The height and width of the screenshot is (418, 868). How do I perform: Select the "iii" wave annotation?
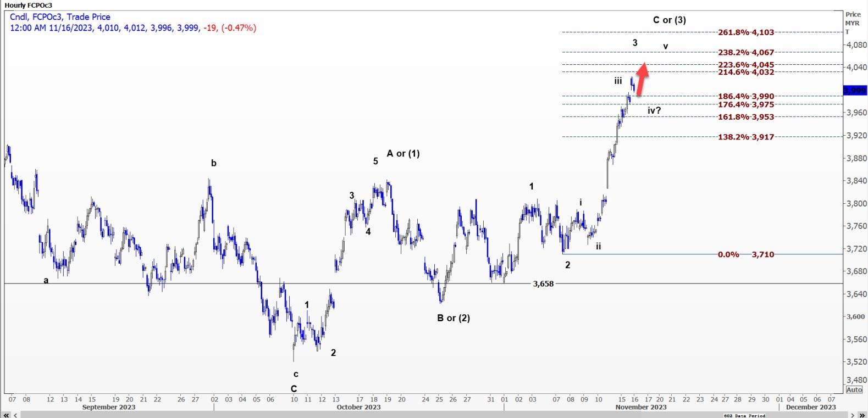(618, 81)
